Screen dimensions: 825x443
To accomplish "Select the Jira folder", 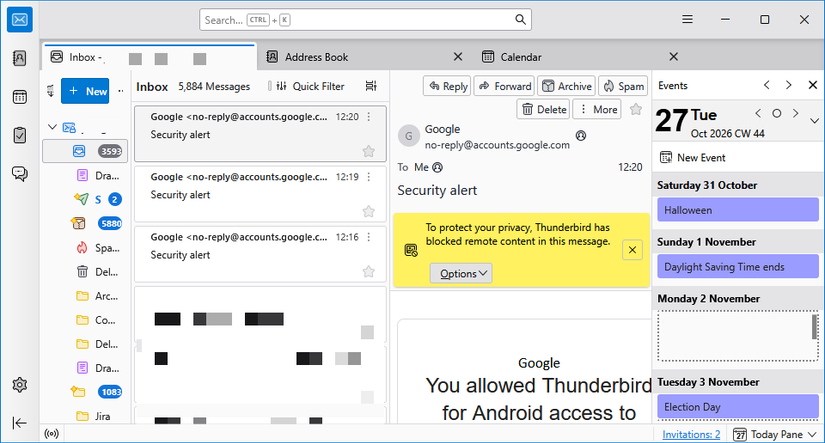I will click(x=85, y=416).
